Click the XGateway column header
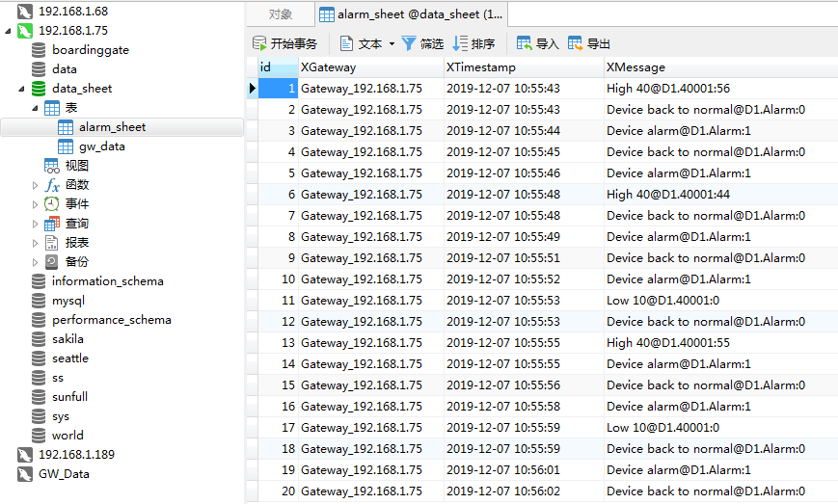Image resolution: width=838 pixels, height=504 pixels. pyautogui.click(x=371, y=67)
